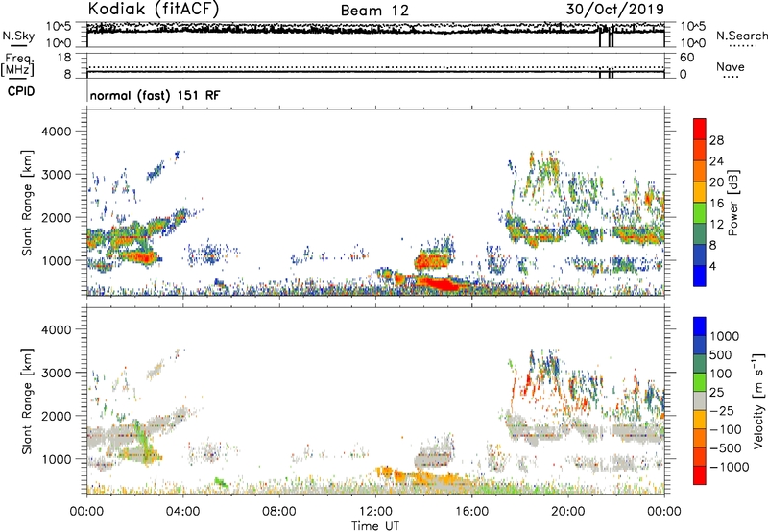Click the '08:00' time tick label
Viewport: 768px width, 532px height.
point(278,512)
